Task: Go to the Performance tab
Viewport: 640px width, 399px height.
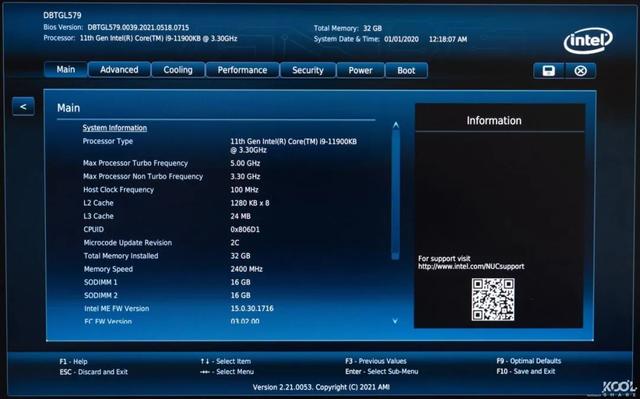Action: 242,70
